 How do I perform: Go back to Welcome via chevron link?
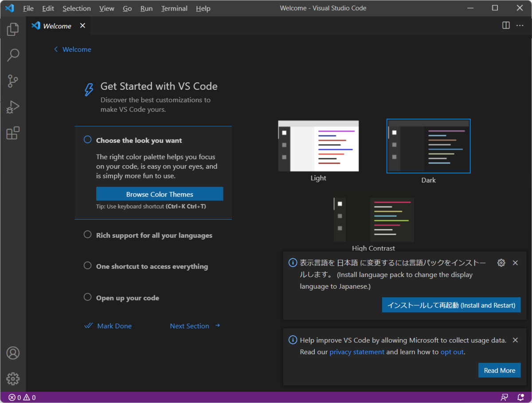pyautogui.click(x=73, y=50)
